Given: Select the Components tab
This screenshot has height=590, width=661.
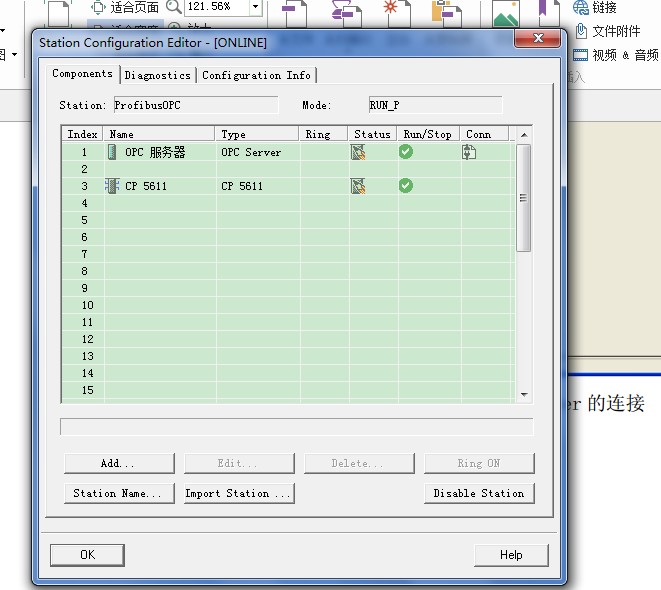Looking at the screenshot, I should point(83,74).
